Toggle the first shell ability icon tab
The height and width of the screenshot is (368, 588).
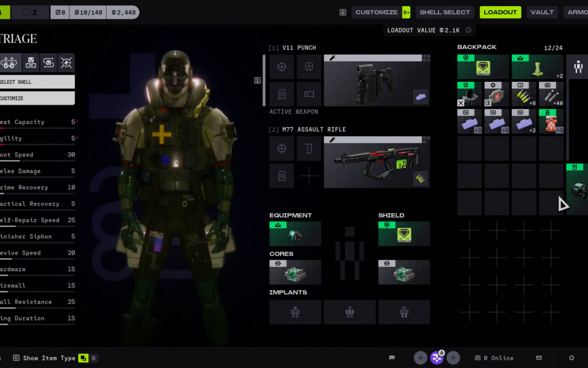(x=10, y=63)
